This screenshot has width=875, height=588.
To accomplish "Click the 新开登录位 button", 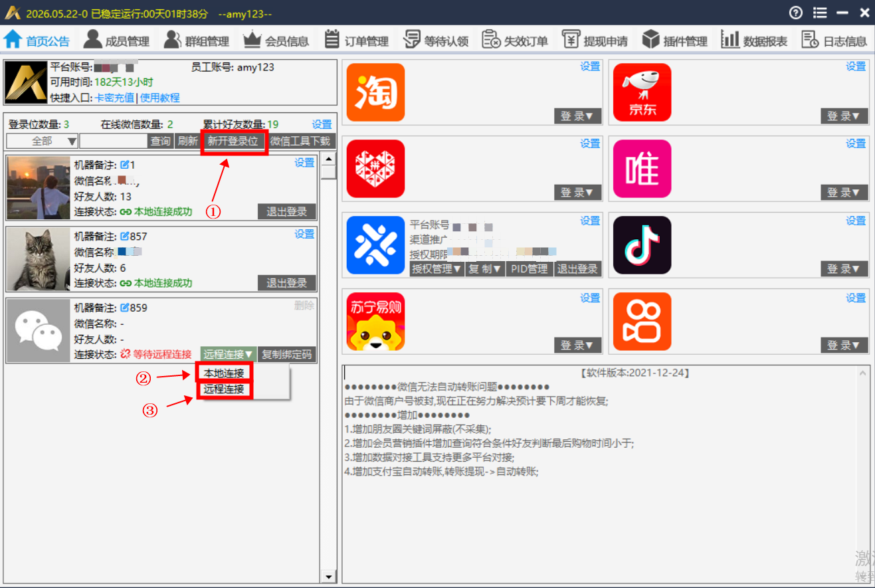I will (x=233, y=141).
